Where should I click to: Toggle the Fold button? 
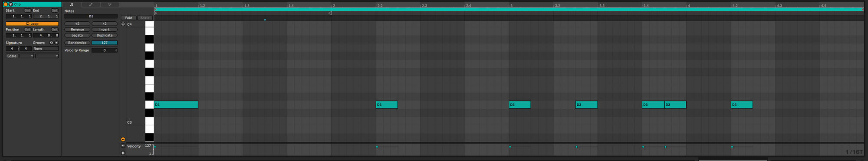[129, 18]
